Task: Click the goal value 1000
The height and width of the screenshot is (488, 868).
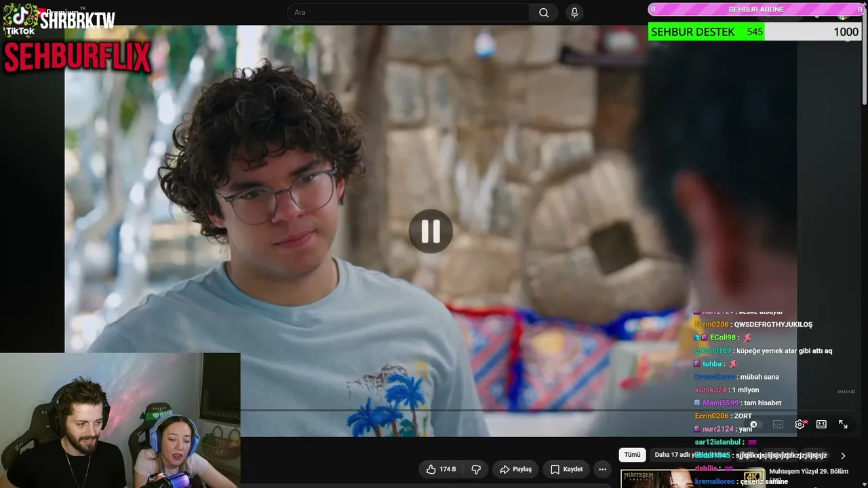Action: point(846,32)
